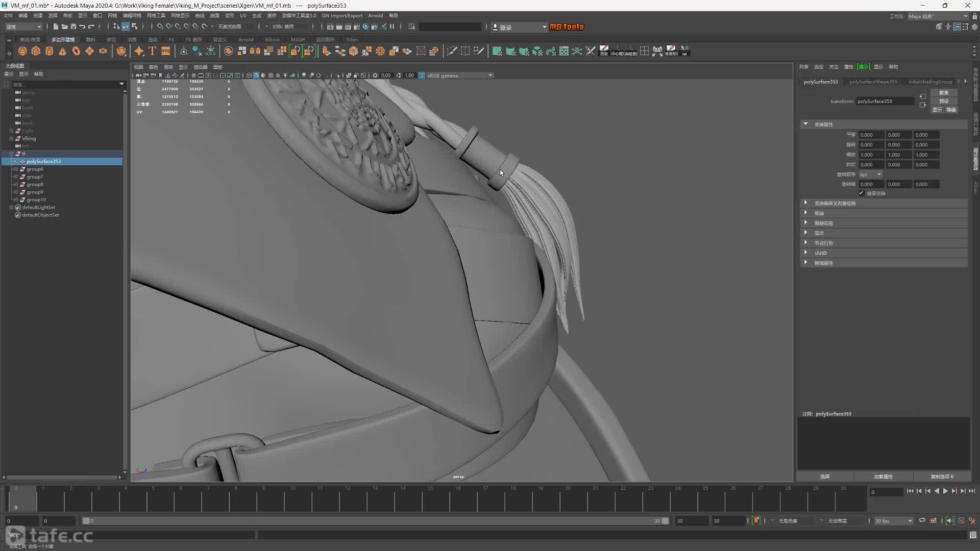
Task: Toggle the Attribute Editor panel icon
Action: point(957,27)
